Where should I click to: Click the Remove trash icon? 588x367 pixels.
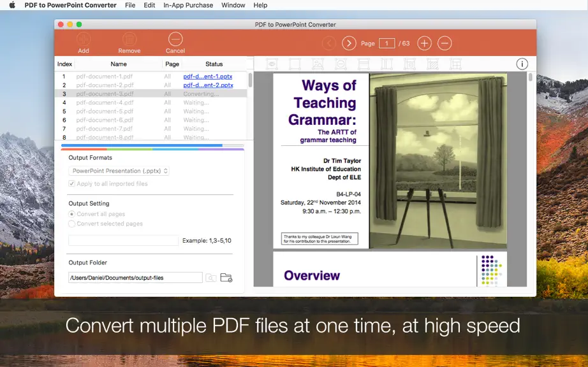pos(129,39)
